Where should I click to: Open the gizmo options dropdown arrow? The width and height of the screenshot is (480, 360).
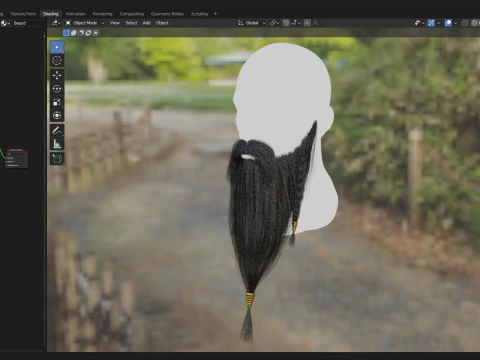(438, 23)
